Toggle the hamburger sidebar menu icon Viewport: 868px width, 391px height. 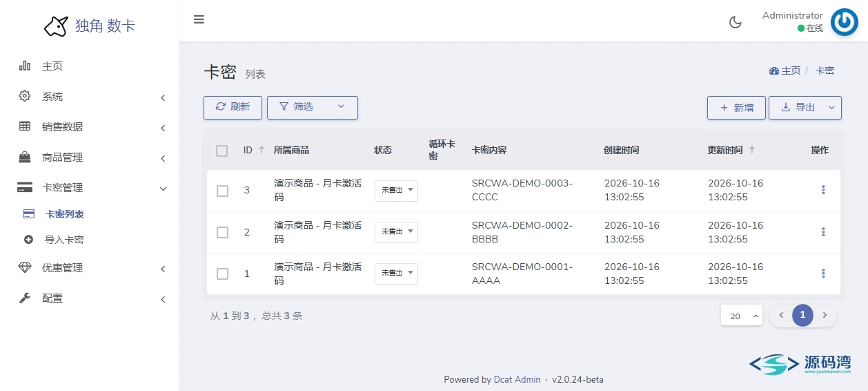pos(199,19)
